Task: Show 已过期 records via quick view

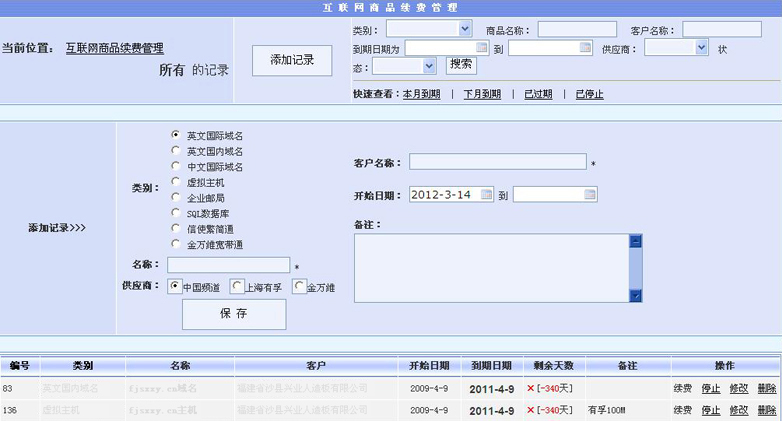Action: pyautogui.click(x=538, y=95)
